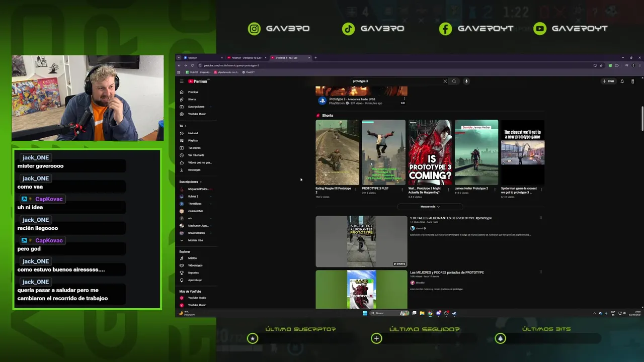Click the browser address bar URL
Image resolution: width=644 pixels, height=362 pixels.
point(231,65)
